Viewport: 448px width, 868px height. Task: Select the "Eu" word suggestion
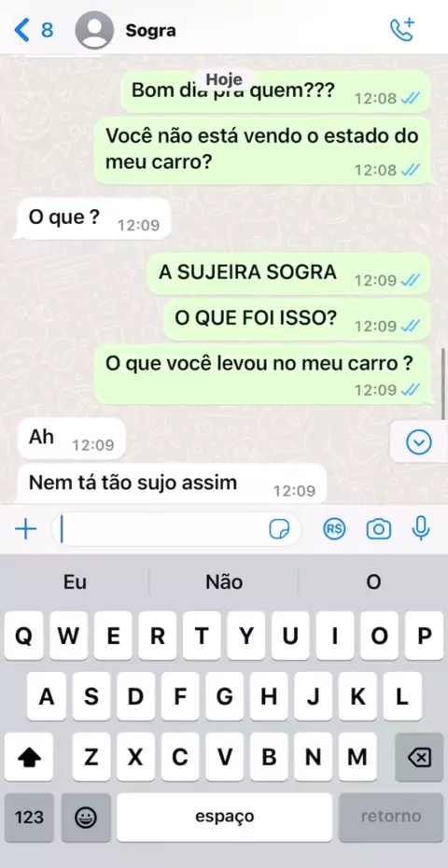pos(75,581)
